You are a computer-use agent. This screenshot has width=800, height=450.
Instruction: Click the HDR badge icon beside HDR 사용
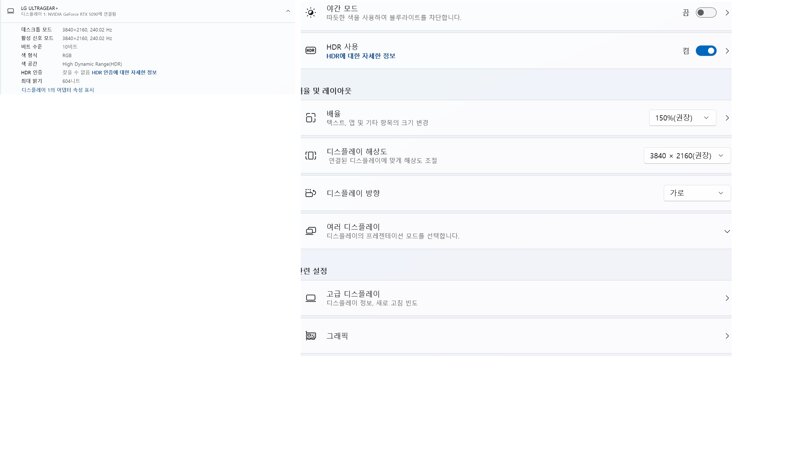click(311, 51)
